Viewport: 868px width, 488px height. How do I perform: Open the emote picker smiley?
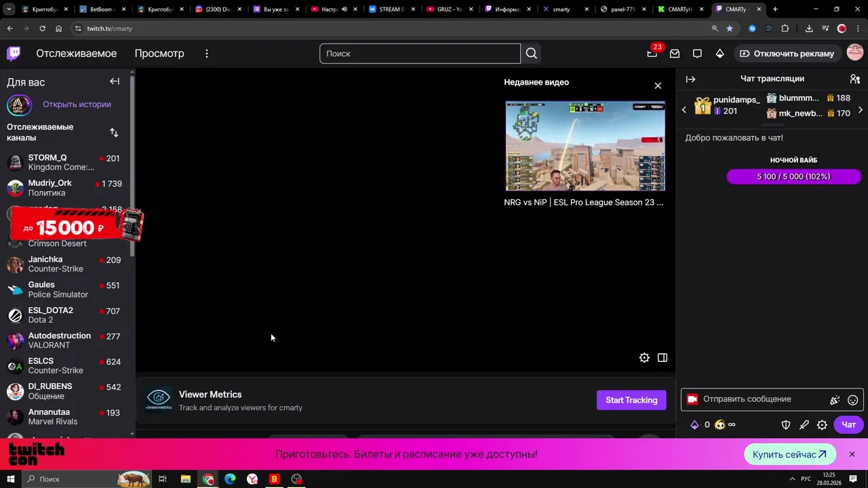(x=853, y=400)
